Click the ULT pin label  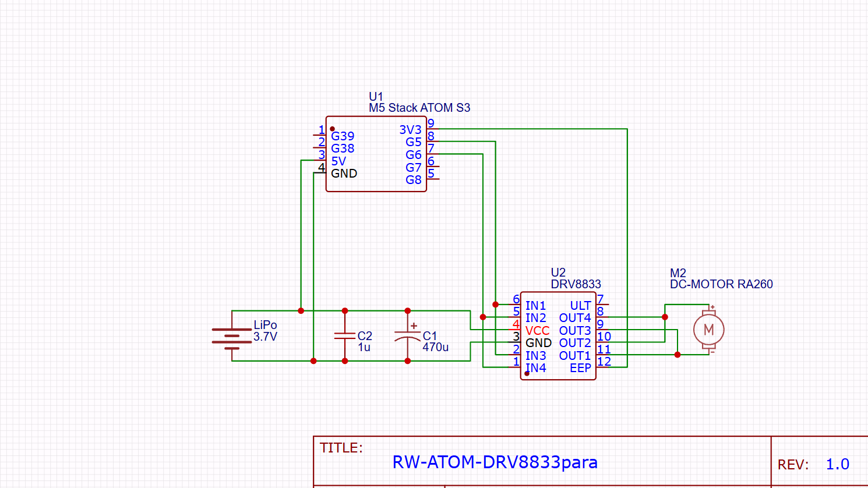[x=580, y=306]
